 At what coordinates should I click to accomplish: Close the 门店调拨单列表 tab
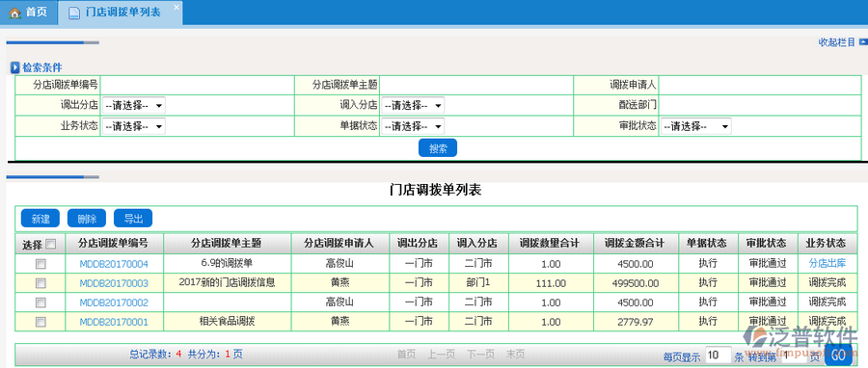(x=176, y=7)
